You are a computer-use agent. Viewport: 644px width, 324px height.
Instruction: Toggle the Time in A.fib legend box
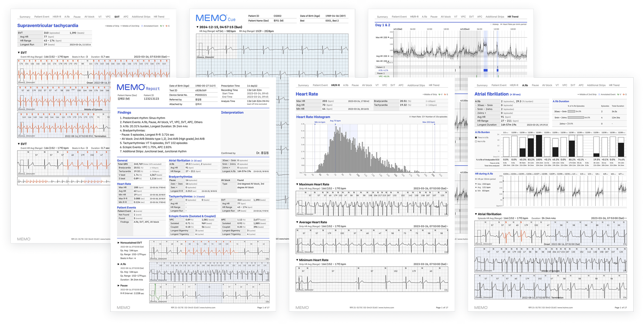coord(476,138)
